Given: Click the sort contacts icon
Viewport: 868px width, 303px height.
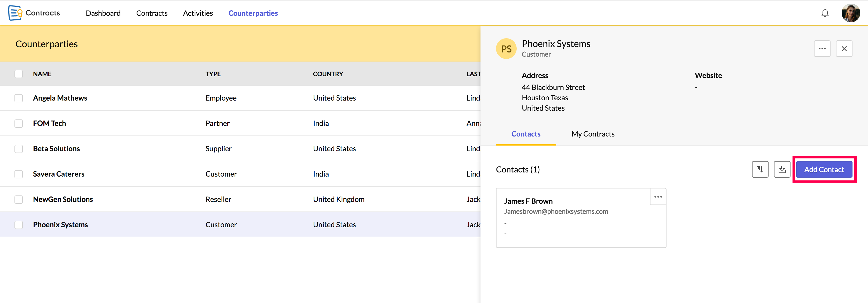Looking at the screenshot, I should 760,169.
